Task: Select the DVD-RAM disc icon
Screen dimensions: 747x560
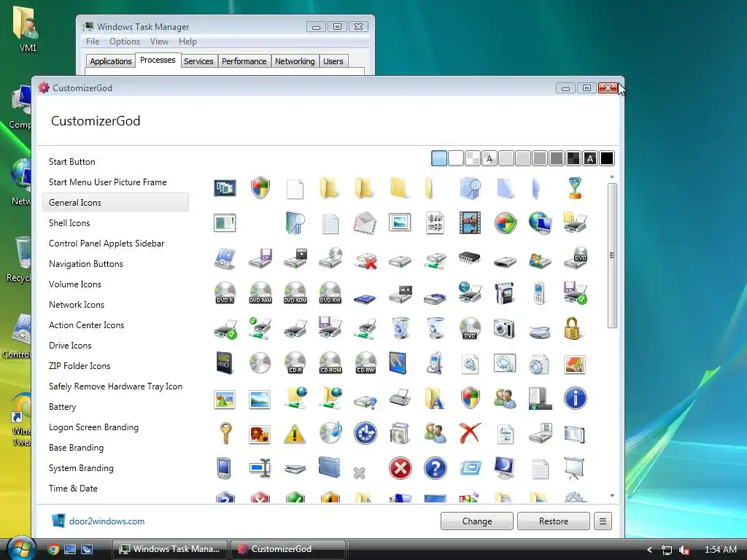Action: [260, 293]
